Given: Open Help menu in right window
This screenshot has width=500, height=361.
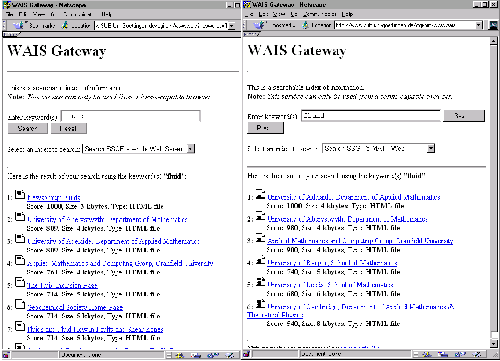Looking at the screenshot, I should tap(347, 14).
